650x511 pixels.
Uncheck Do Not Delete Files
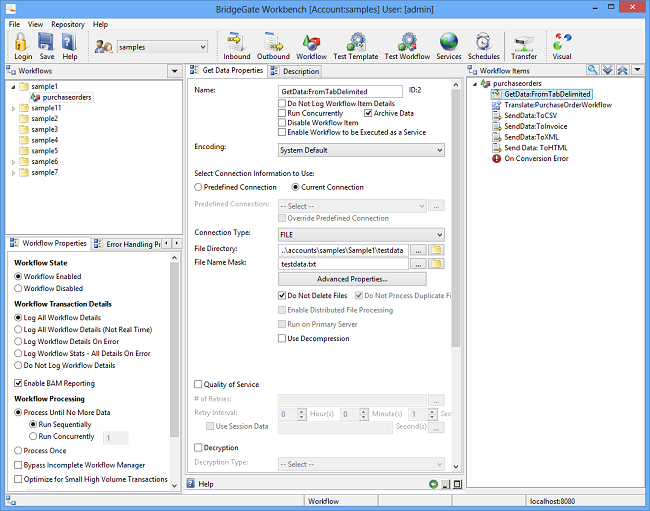click(x=282, y=295)
